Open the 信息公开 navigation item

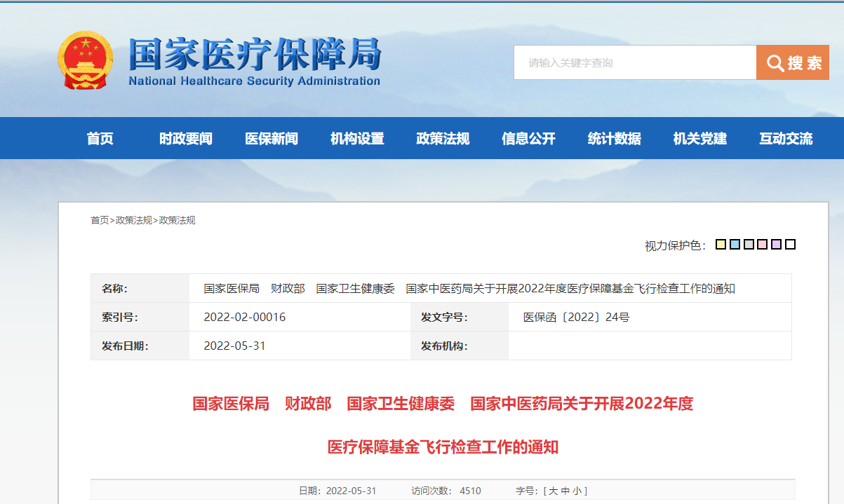coord(528,139)
